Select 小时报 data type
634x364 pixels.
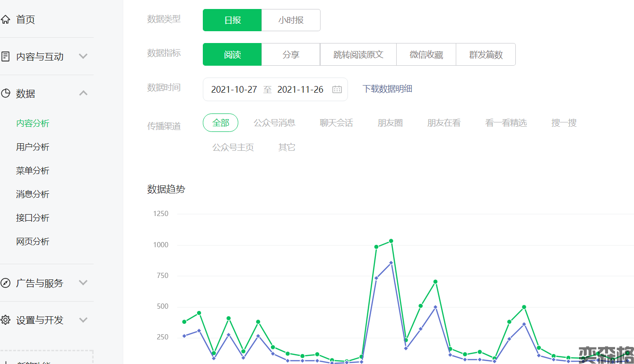click(291, 20)
